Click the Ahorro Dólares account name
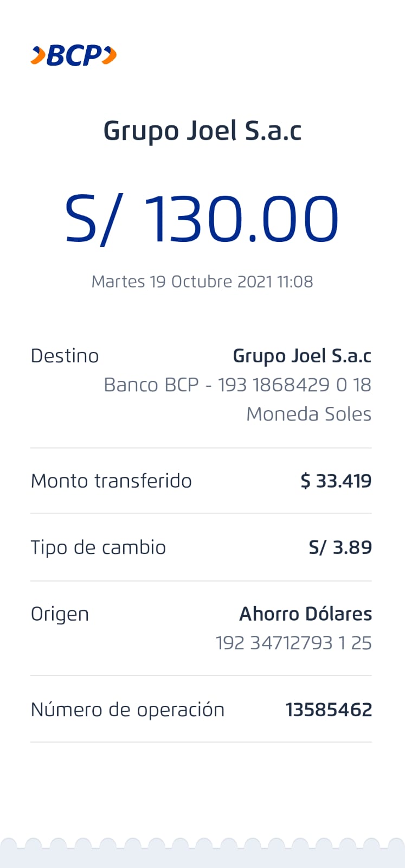 click(x=306, y=614)
